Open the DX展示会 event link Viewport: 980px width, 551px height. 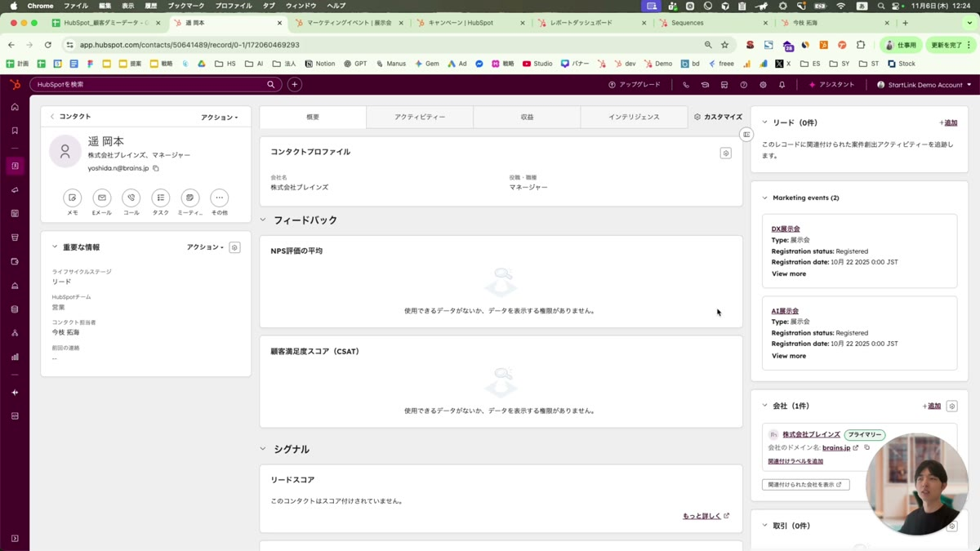(x=786, y=229)
